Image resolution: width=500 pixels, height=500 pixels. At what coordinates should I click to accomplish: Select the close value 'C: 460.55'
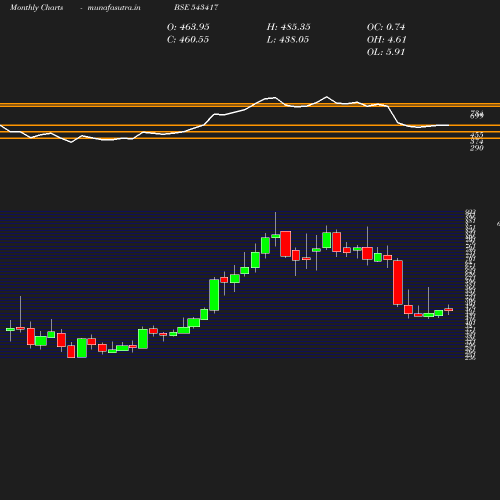188,40
